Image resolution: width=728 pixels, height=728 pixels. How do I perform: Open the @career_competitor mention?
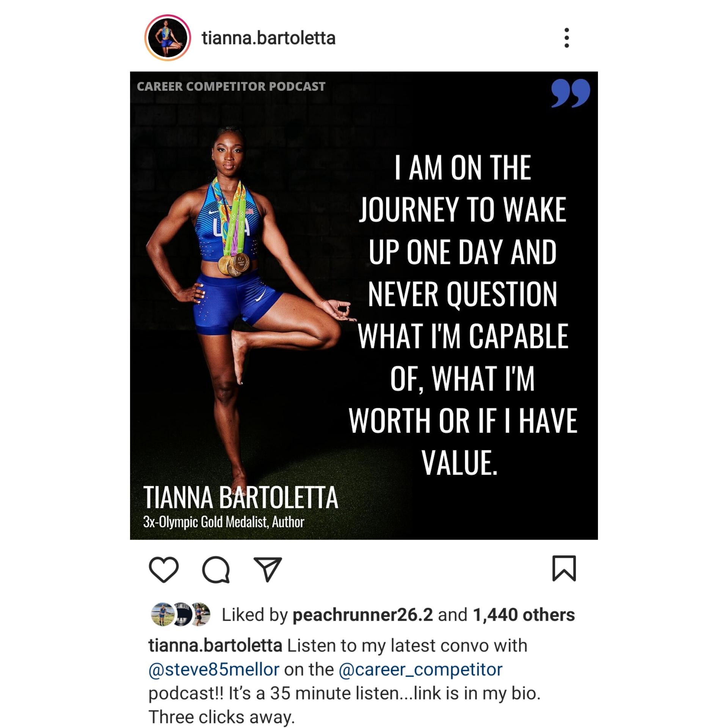420,670
